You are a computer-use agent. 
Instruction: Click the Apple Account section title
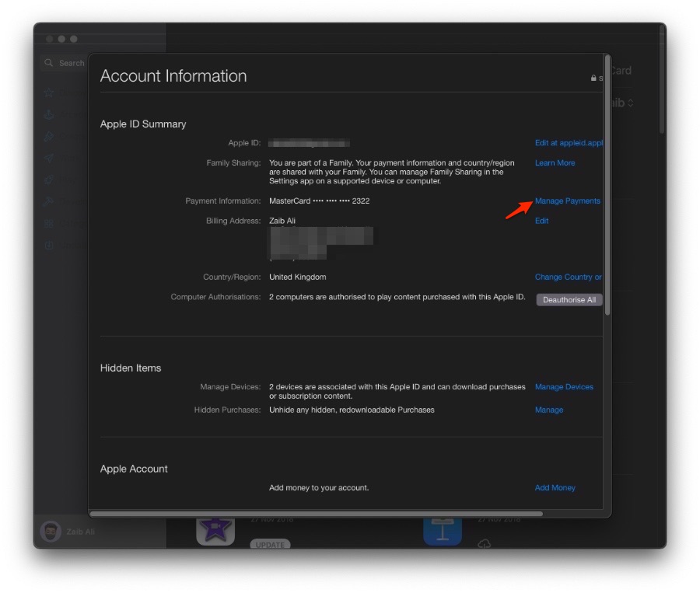tap(134, 469)
